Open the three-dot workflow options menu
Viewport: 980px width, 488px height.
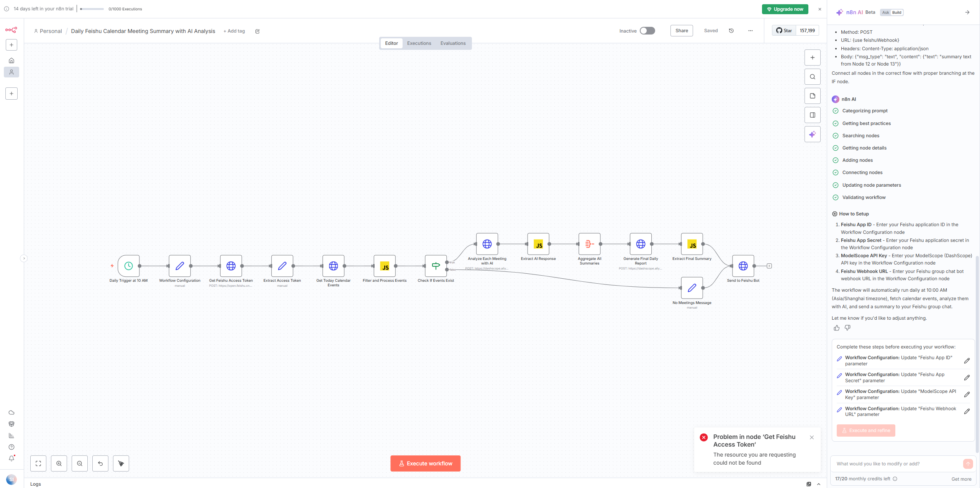pyautogui.click(x=750, y=31)
